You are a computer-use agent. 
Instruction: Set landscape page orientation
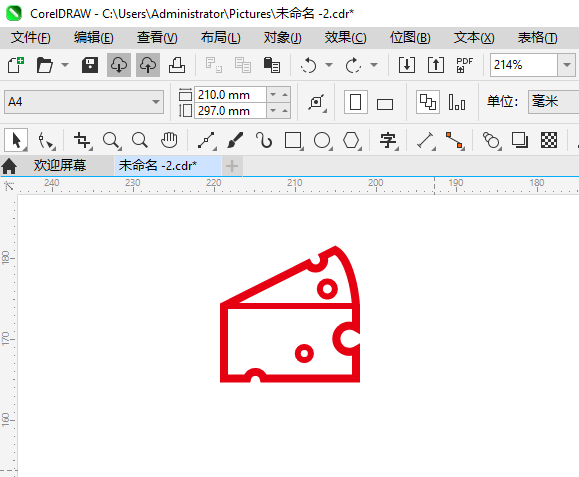[x=385, y=104]
